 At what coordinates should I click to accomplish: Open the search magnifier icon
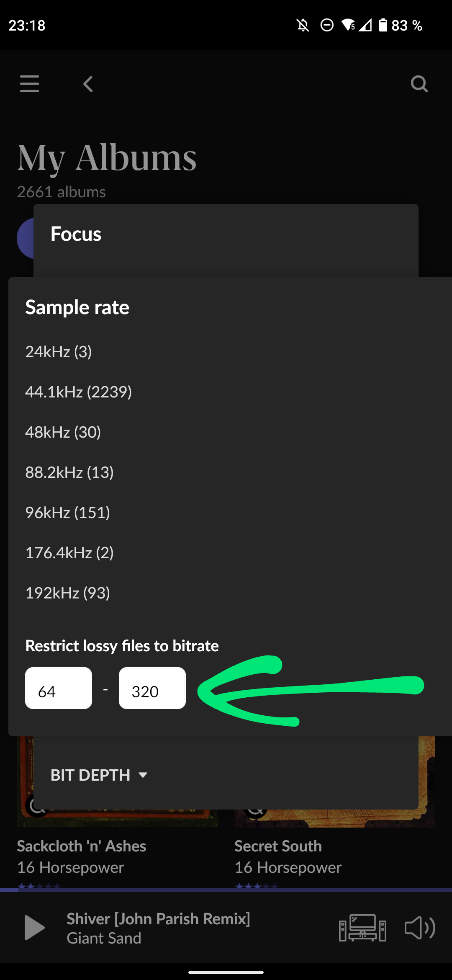[419, 84]
